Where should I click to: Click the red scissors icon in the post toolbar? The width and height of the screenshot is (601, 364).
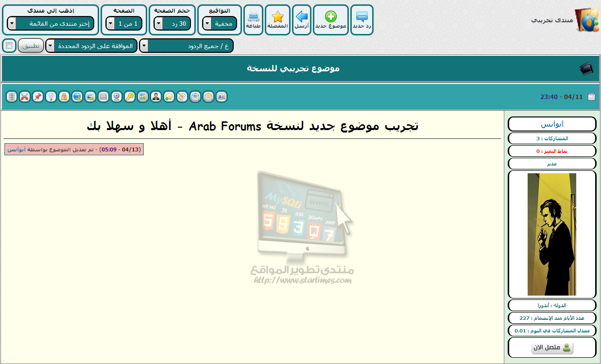click(x=24, y=97)
